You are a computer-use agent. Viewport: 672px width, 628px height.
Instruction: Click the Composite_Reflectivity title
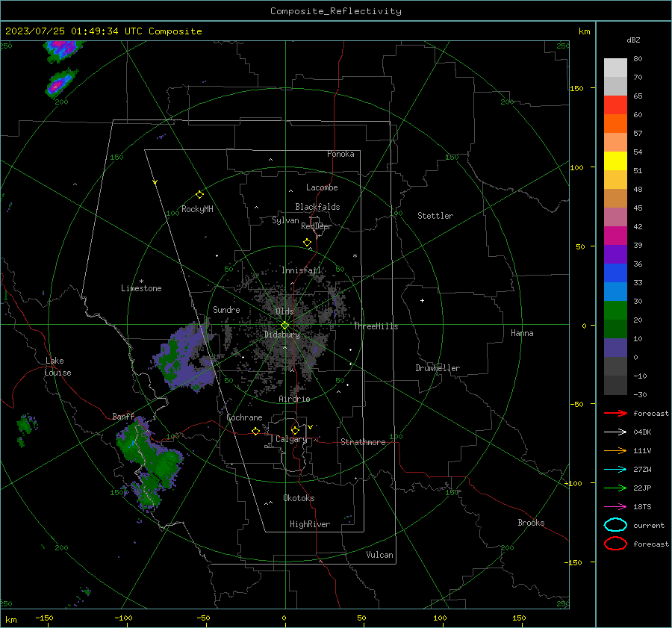(x=336, y=11)
